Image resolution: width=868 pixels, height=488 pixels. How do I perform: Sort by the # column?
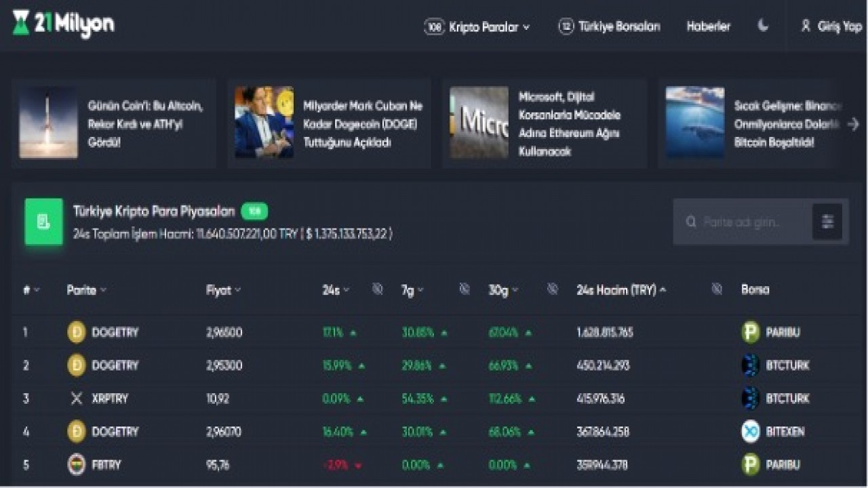click(31, 289)
